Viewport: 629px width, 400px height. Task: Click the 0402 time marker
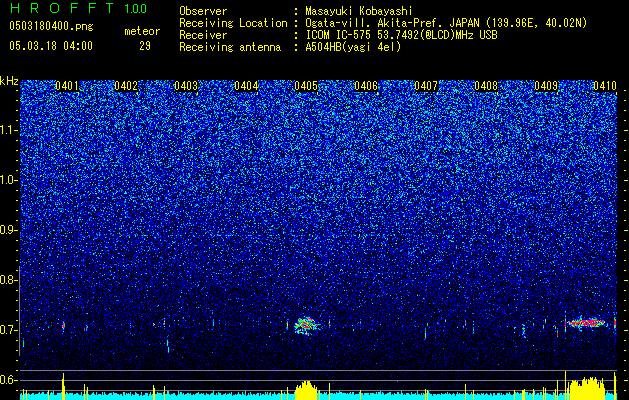tap(126, 86)
